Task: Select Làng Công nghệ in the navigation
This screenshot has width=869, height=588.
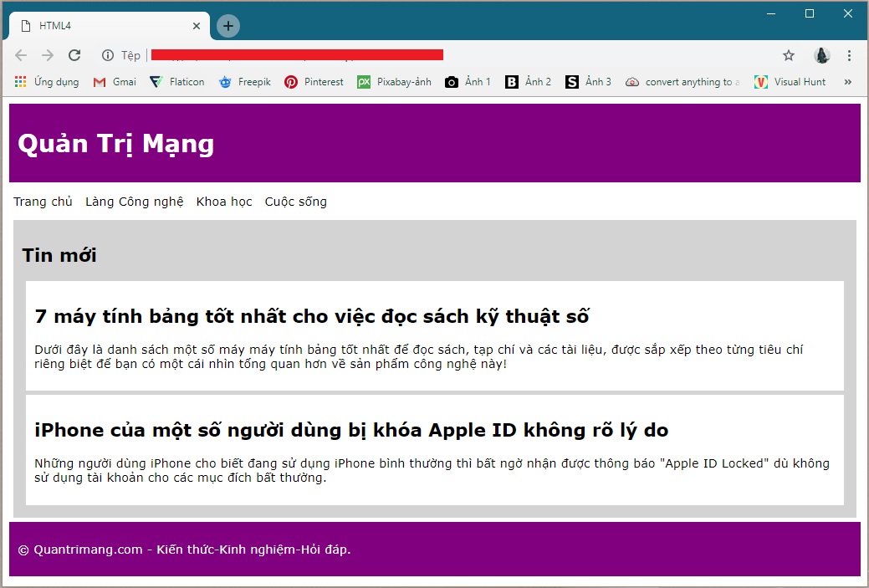Action: (134, 202)
